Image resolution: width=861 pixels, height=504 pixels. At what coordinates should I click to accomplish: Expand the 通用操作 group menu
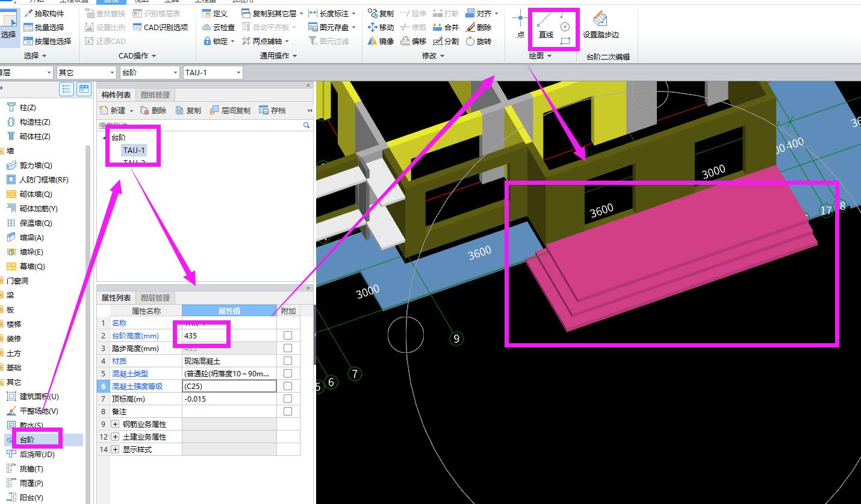(278, 55)
